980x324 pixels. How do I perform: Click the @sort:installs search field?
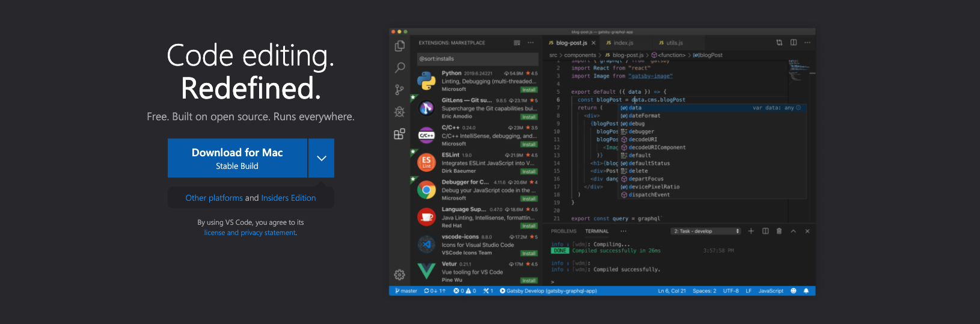[x=478, y=59]
